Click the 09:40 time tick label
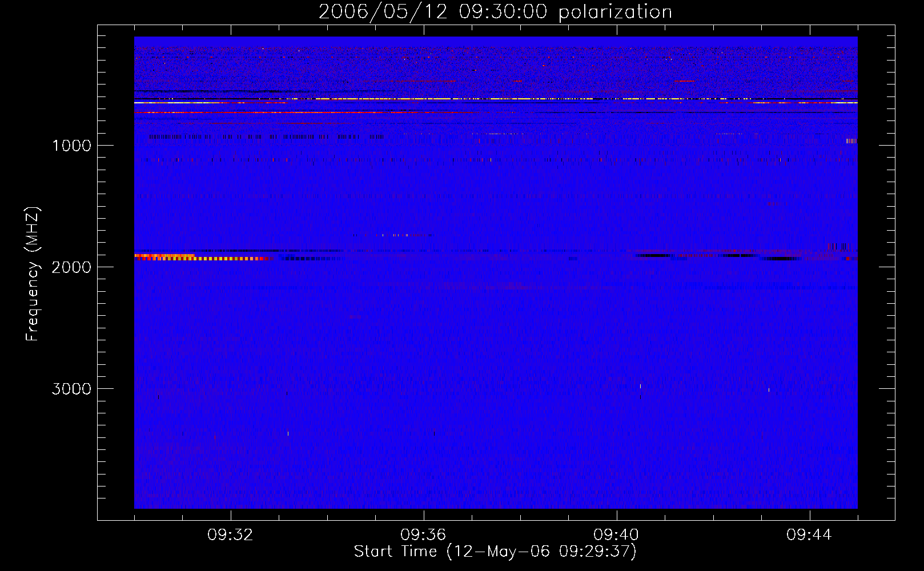The width and height of the screenshot is (924, 571). [x=616, y=535]
